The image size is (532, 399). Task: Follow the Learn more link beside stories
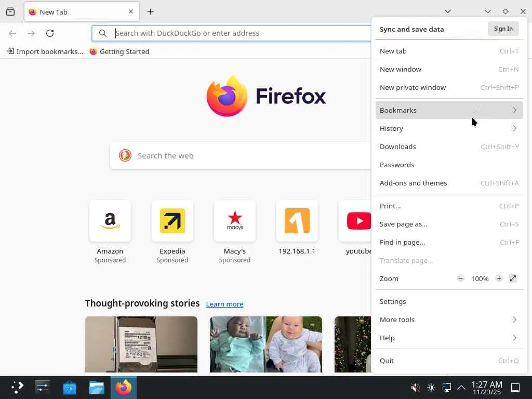224,304
